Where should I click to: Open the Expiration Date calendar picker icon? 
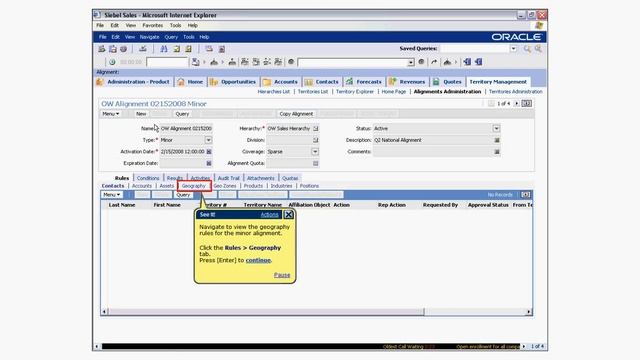click(x=209, y=163)
